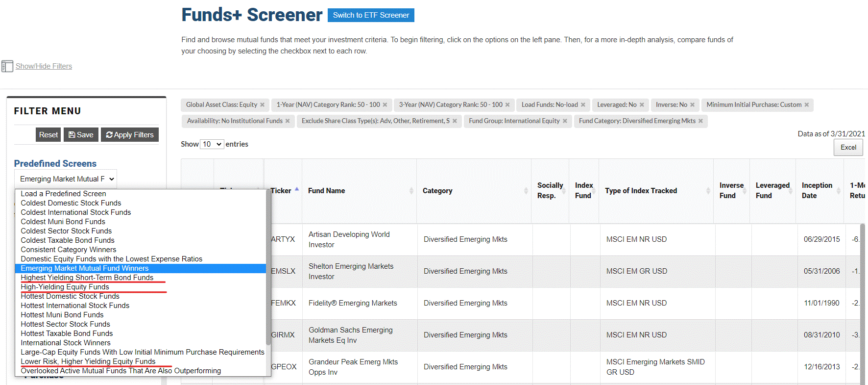
Task: Choose Domestic Equity Funds with Lowest Expense Ratios
Action: tap(141, 259)
